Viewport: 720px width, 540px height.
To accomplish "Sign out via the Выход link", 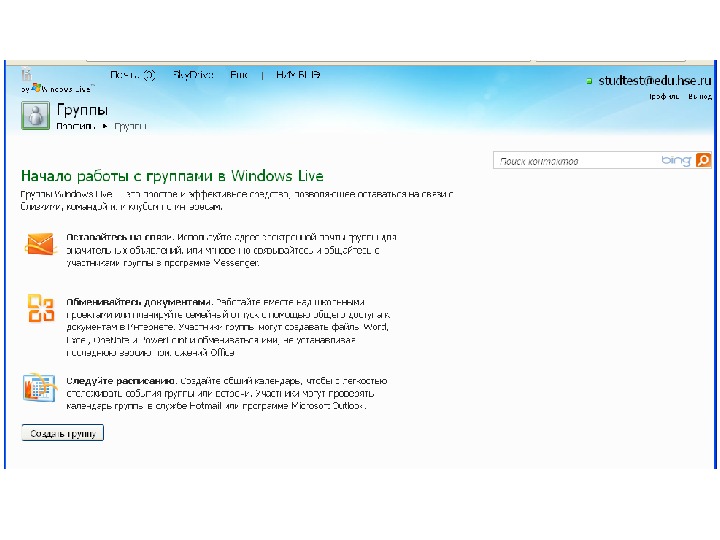I will [700, 96].
